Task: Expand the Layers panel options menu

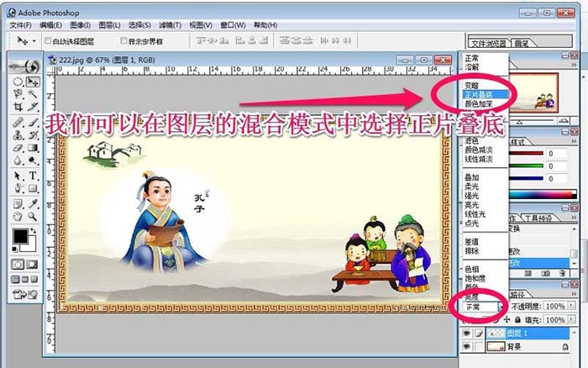Action: (574, 294)
